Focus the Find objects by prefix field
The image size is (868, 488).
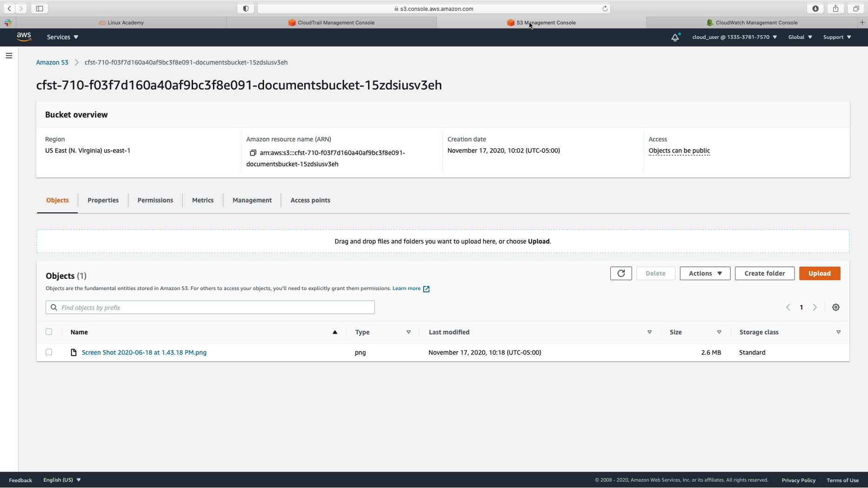tap(210, 307)
